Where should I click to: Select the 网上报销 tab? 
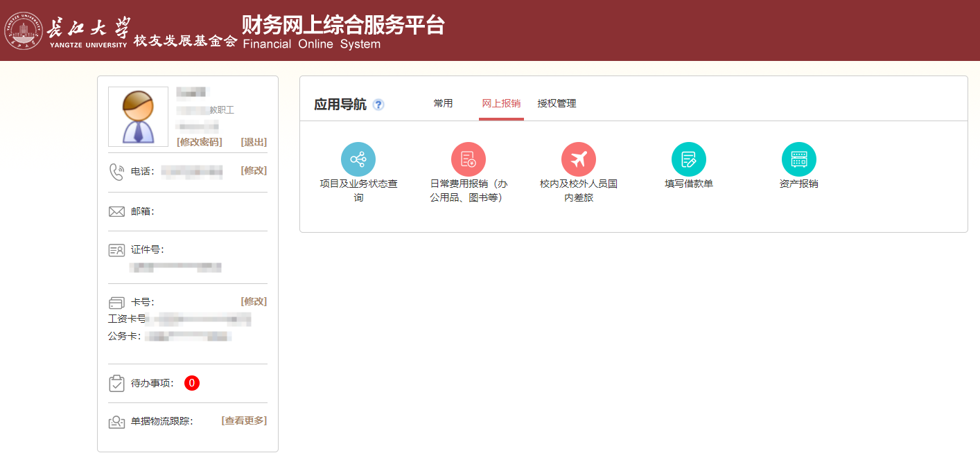point(501,103)
